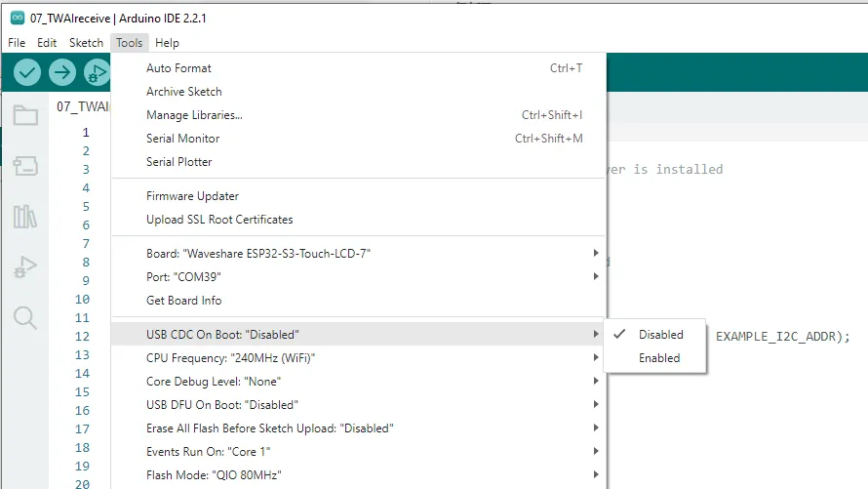The image size is (868, 489).
Task: Click Get Board Info
Action: point(183,301)
